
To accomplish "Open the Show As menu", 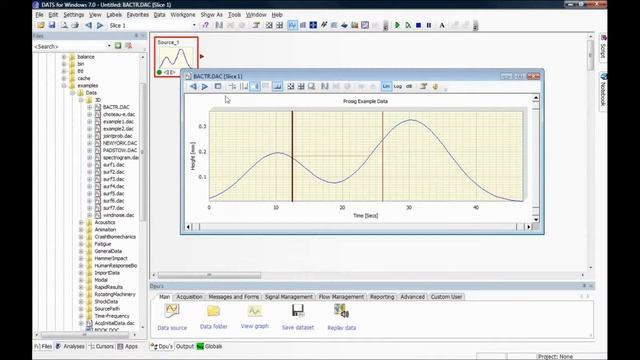I will [x=211, y=15].
